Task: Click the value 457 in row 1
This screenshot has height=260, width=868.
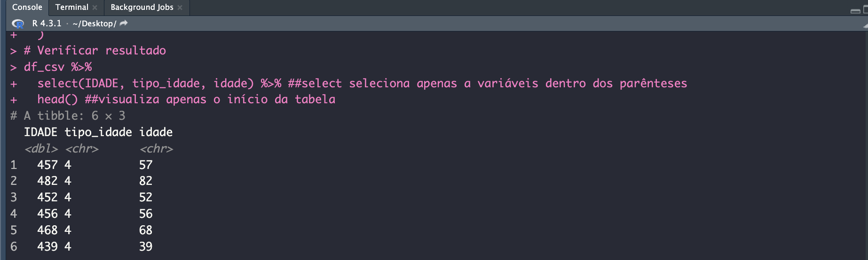Action: pyautogui.click(x=47, y=165)
